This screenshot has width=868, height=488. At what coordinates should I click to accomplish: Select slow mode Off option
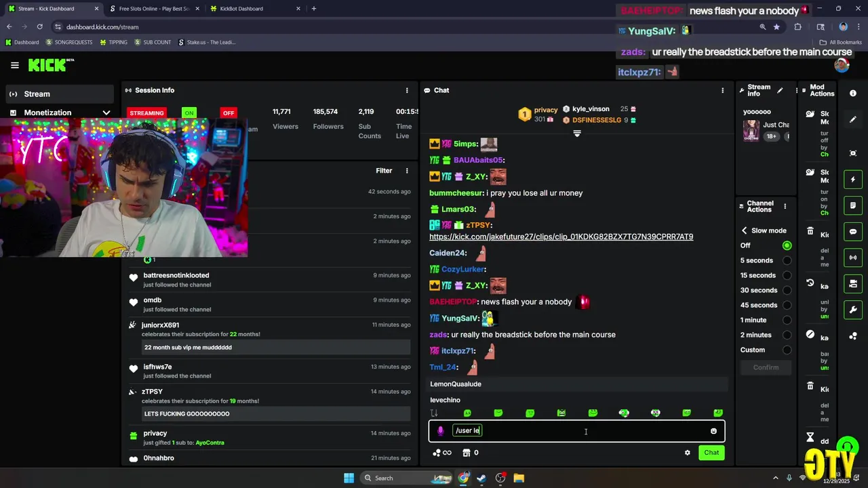click(x=787, y=245)
